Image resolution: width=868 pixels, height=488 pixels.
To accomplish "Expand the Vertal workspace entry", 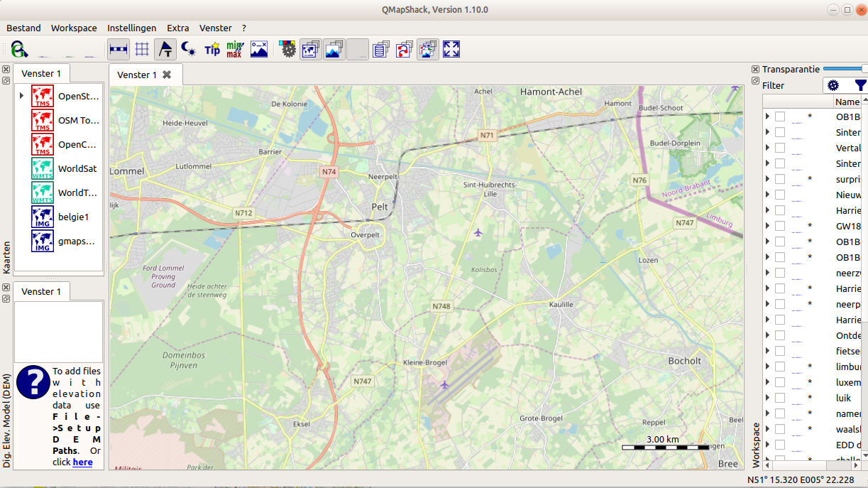I will [x=767, y=148].
